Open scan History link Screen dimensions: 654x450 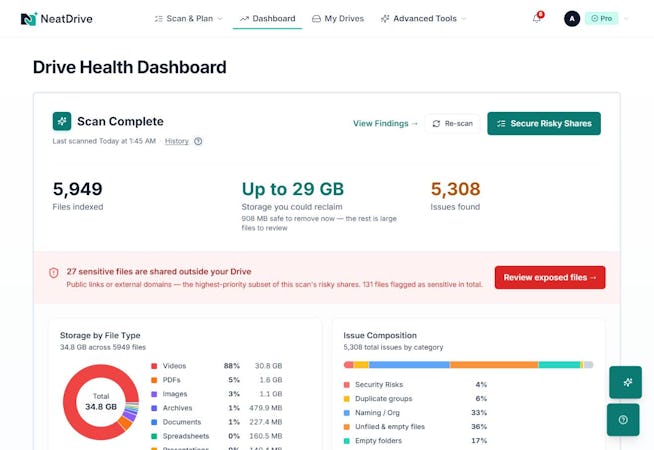(x=176, y=141)
